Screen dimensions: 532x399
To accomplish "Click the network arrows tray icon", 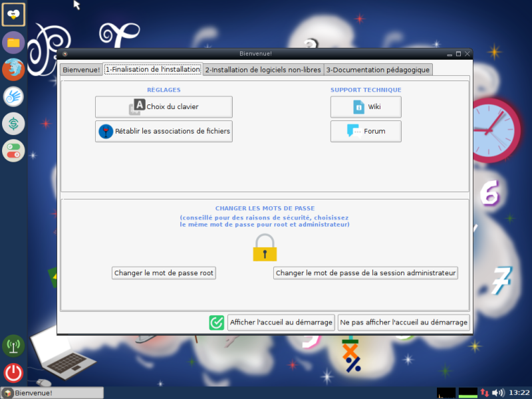I will tap(485, 393).
